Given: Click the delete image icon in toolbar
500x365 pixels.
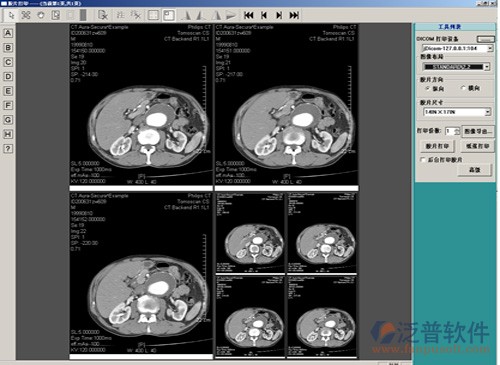Looking at the screenshot, I should click(x=103, y=15).
